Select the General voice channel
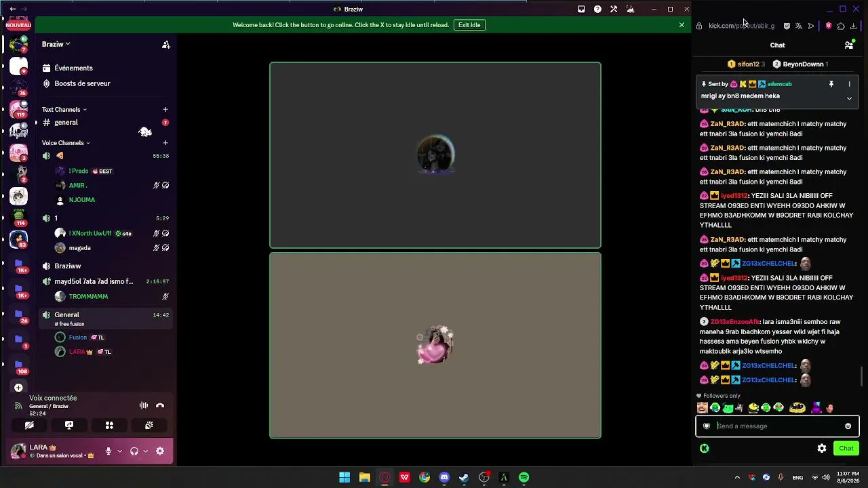868x488 pixels. coord(105,317)
